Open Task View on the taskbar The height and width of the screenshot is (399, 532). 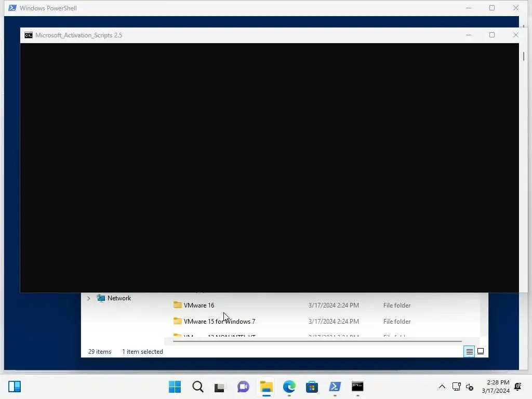point(220,387)
